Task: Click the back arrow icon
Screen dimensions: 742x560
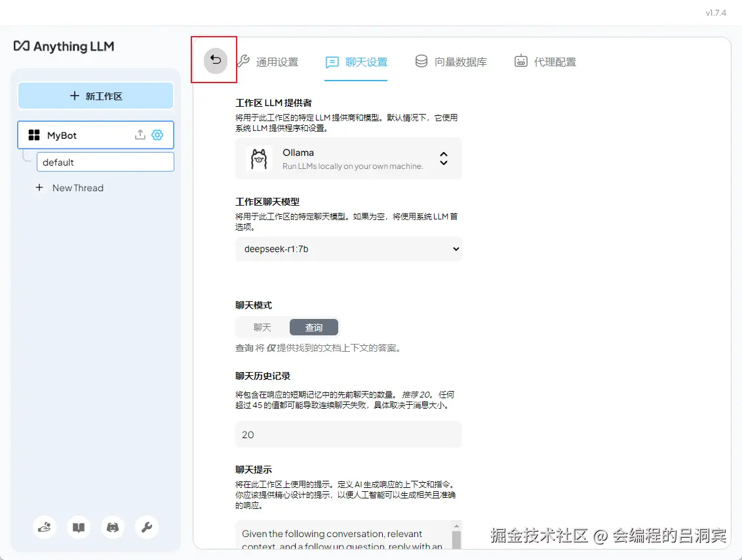Action: tap(215, 60)
